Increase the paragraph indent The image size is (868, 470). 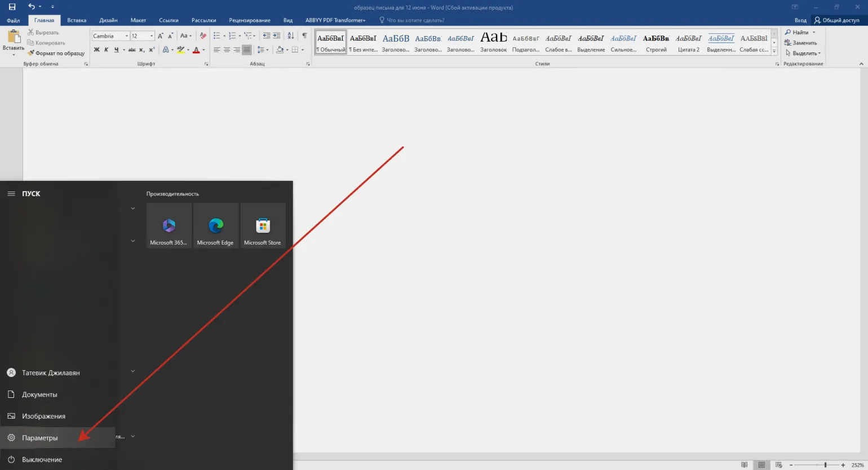click(277, 36)
